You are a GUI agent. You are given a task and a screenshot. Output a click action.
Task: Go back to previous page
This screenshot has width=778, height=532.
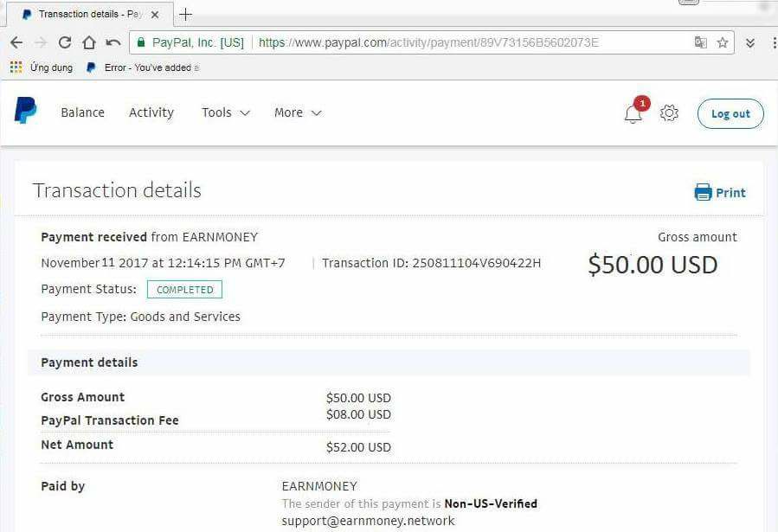(16, 42)
